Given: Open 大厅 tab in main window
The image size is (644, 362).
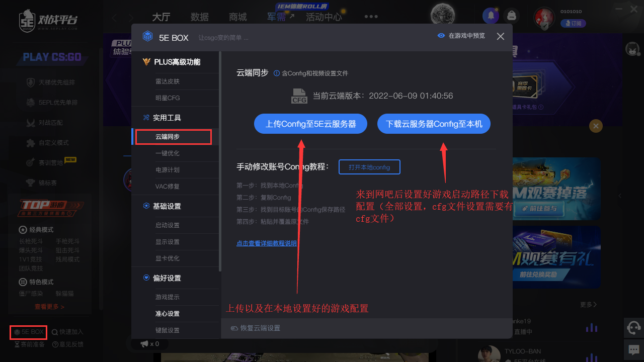Looking at the screenshot, I should point(161,17).
